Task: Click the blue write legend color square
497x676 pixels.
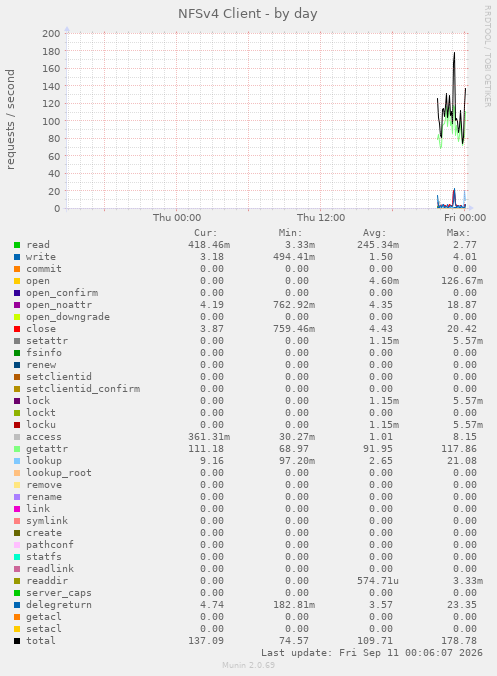Action: [17, 257]
